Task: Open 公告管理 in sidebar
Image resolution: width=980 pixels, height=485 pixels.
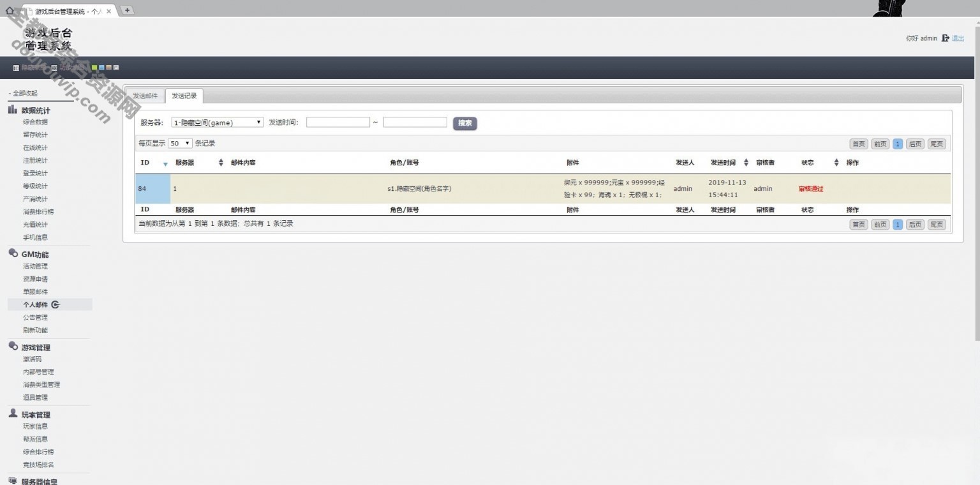Action: click(35, 317)
